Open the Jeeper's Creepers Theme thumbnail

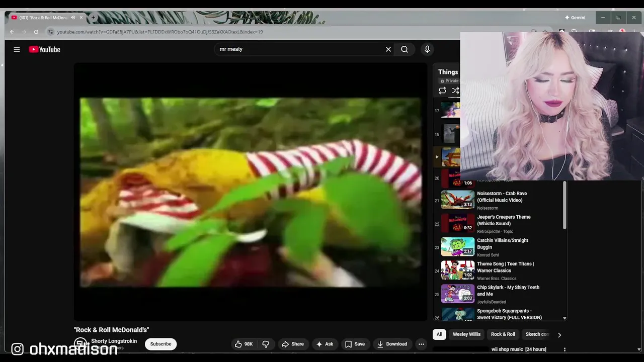coord(458,223)
